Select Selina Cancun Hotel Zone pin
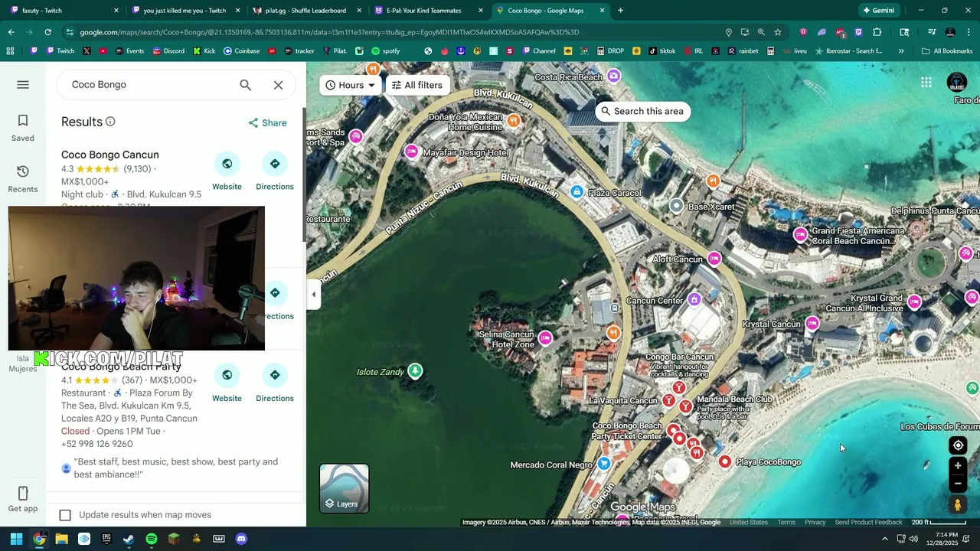Image resolution: width=980 pixels, height=551 pixels. pos(545,337)
